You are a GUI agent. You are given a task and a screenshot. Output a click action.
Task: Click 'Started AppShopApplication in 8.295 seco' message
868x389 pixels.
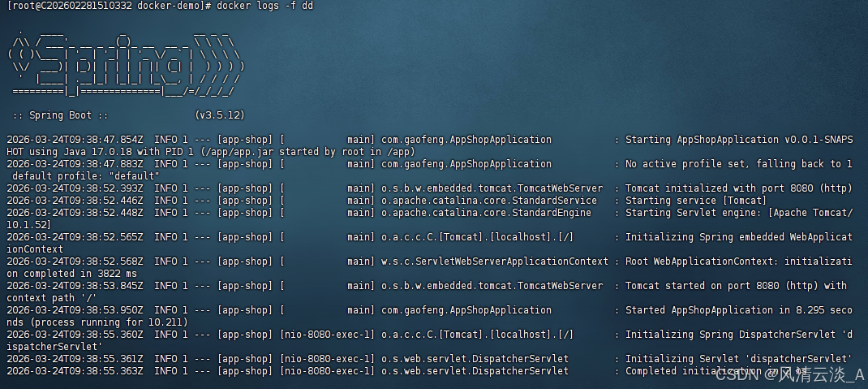[739, 310]
